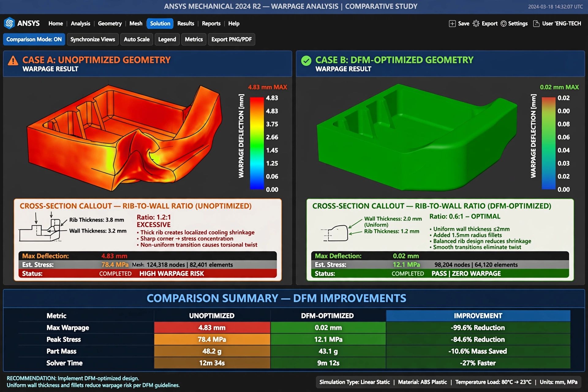
Task: Click the UNOPTIMIZED column header
Action: pyautogui.click(x=212, y=316)
